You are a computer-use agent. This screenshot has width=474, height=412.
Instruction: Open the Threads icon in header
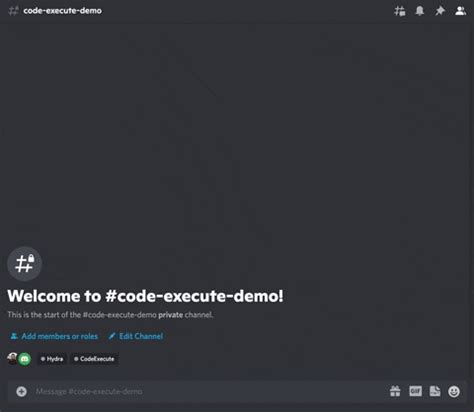point(399,11)
